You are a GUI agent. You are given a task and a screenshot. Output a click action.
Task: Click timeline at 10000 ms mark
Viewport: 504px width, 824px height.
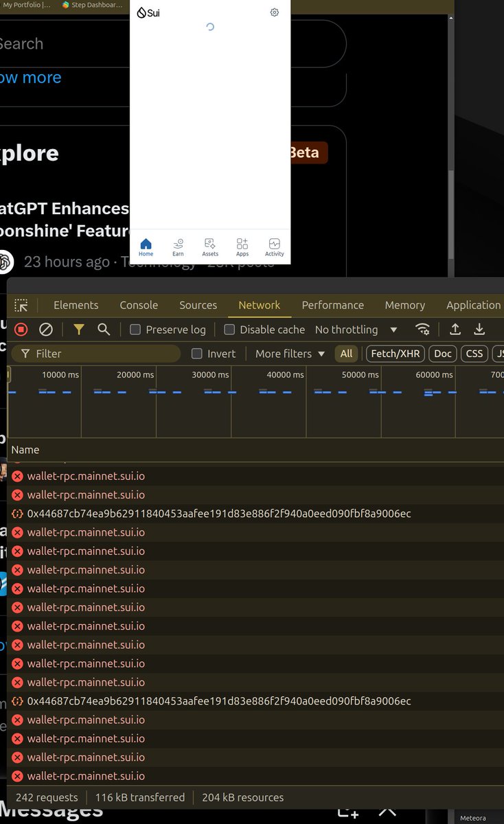[x=60, y=375]
